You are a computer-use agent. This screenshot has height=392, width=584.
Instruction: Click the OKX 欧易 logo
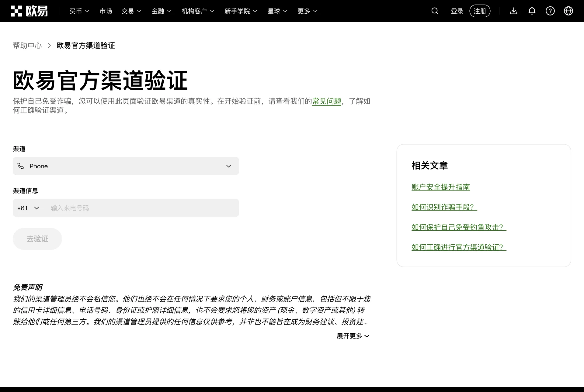click(x=29, y=11)
